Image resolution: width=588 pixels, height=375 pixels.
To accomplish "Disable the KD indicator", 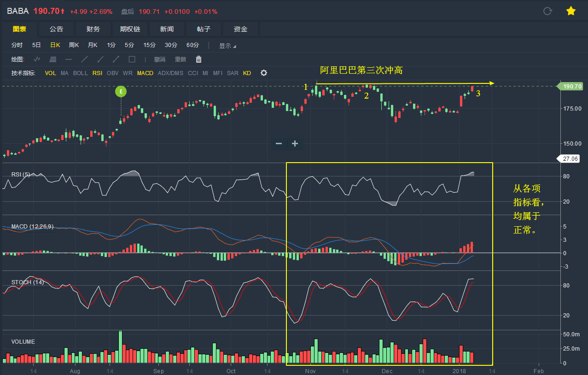I will point(247,73).
